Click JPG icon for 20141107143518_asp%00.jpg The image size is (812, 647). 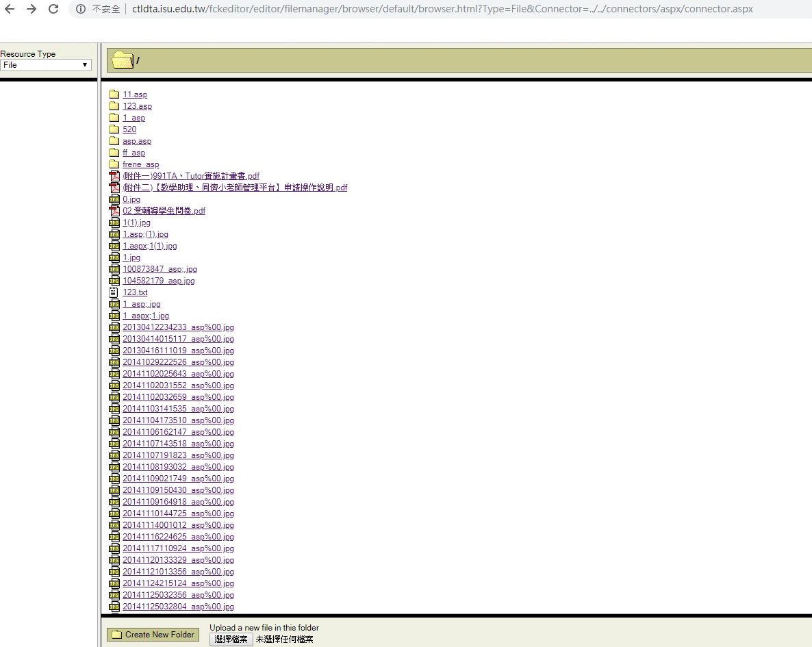click(x=114, y=444)
